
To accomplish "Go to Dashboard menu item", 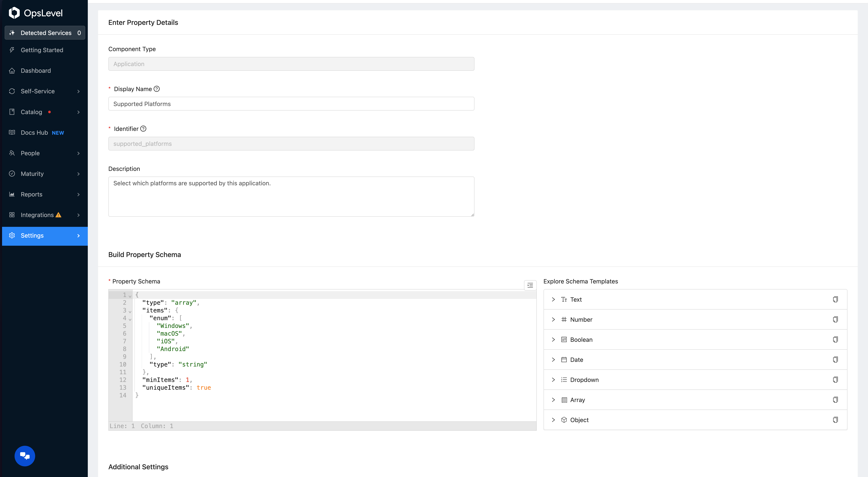I will 44,71.
